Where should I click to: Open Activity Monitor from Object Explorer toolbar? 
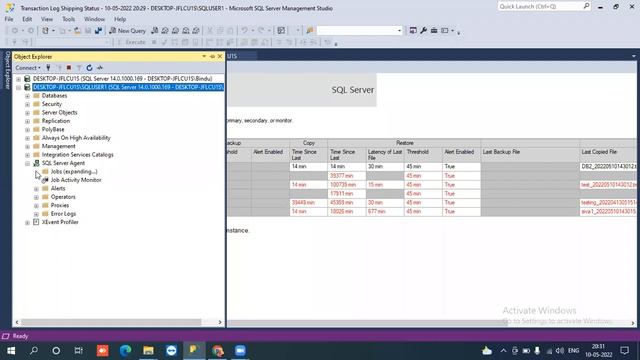pos(100,68)
